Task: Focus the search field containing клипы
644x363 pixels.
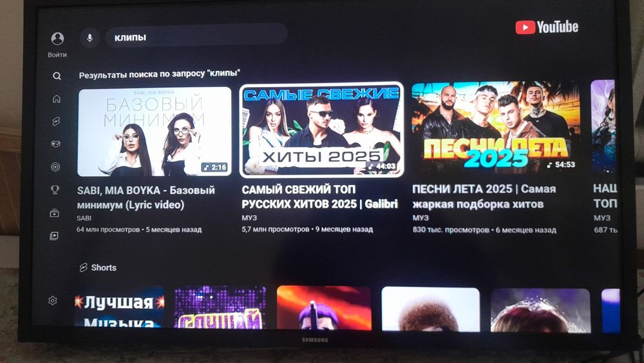Action: tap(196, 37)
